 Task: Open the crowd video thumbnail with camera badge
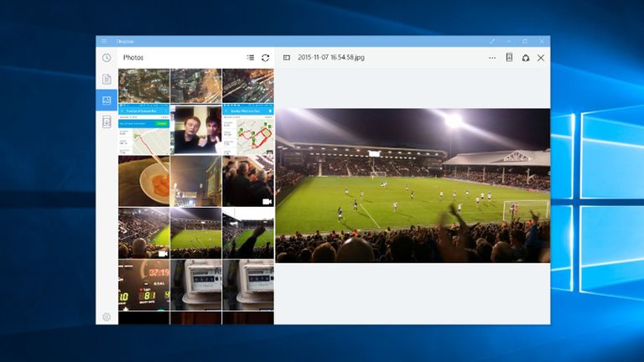tap(248, 181)
